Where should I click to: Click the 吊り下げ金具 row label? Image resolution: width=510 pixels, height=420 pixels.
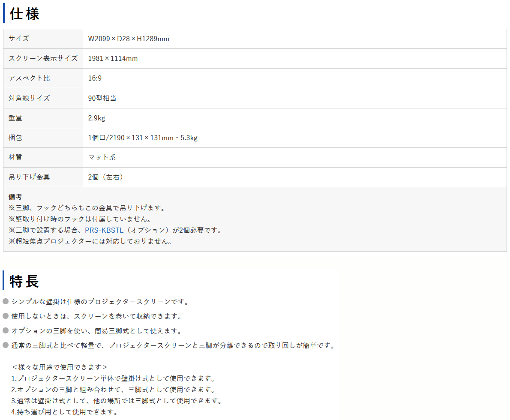pyautogui.click(x=29, y=177)
